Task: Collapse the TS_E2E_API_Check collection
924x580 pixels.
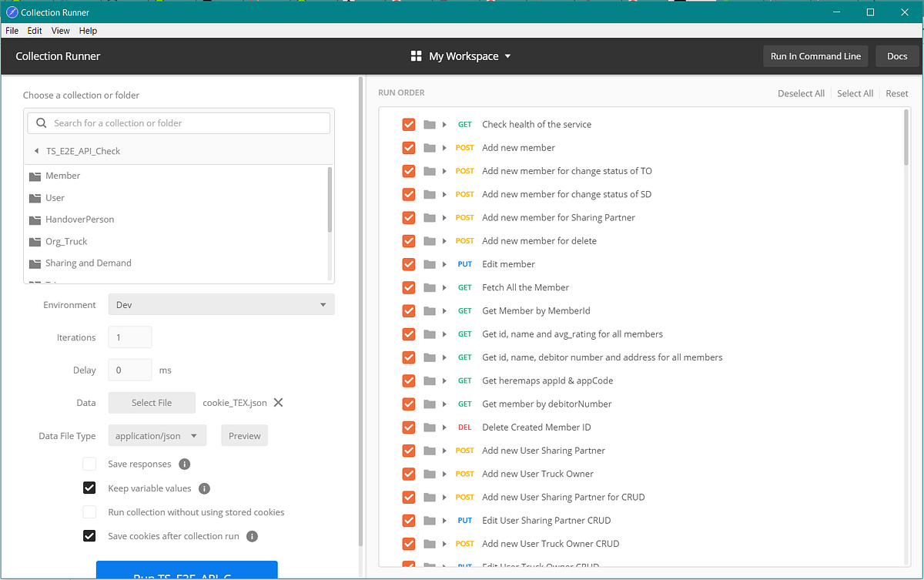Action: pyautogui.click(x=36, y=151)
